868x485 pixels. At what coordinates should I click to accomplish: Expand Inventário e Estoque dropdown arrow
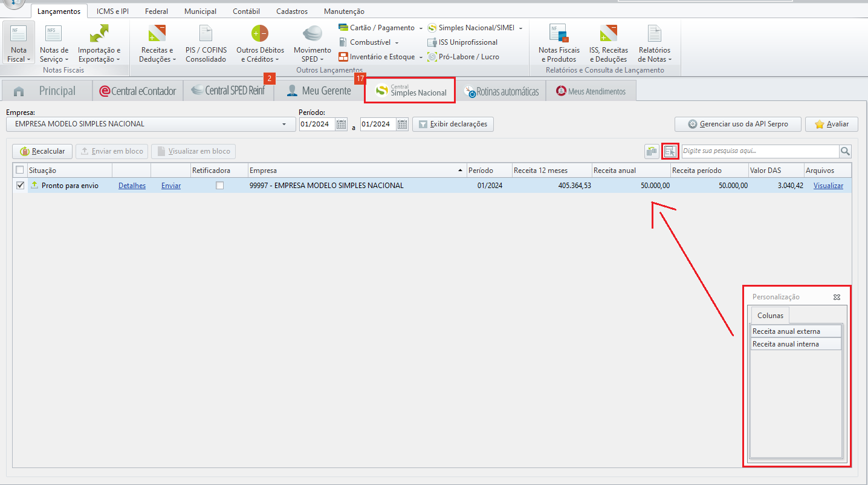421,57
